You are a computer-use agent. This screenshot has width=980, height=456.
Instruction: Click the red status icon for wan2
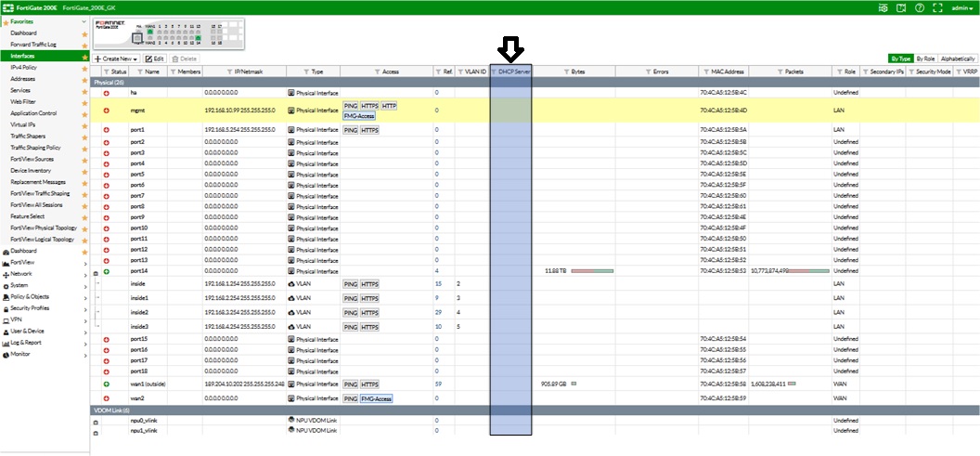(x=106, y=398)
